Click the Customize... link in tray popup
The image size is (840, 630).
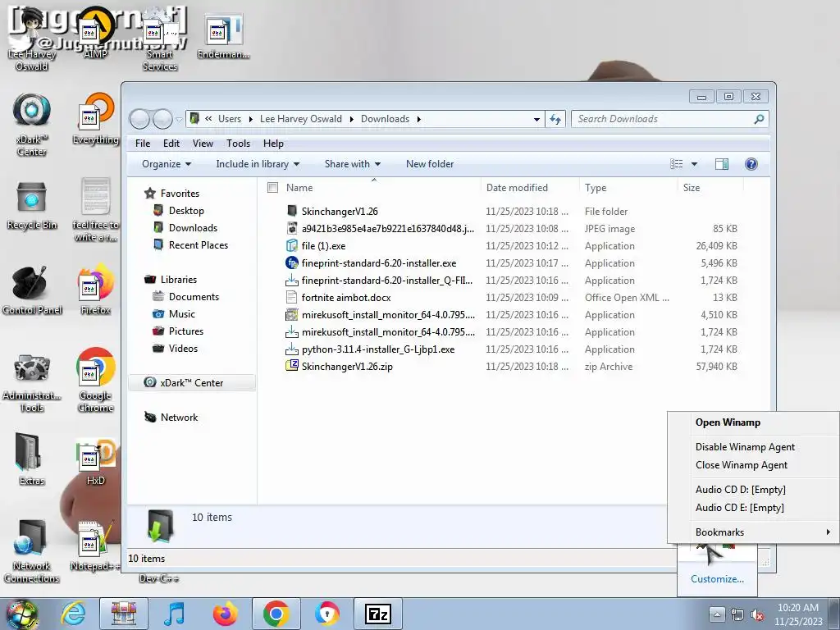point(717,579)
